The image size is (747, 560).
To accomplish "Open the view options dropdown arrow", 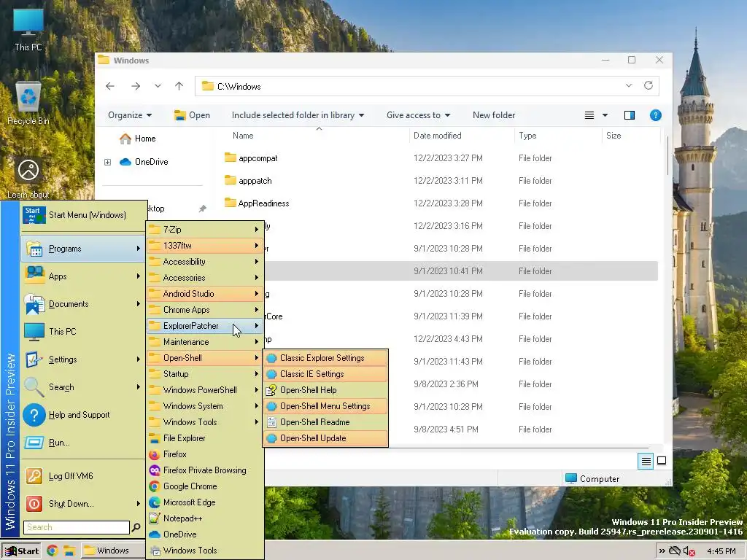I will pyautogui.click(x=605, y=115).
